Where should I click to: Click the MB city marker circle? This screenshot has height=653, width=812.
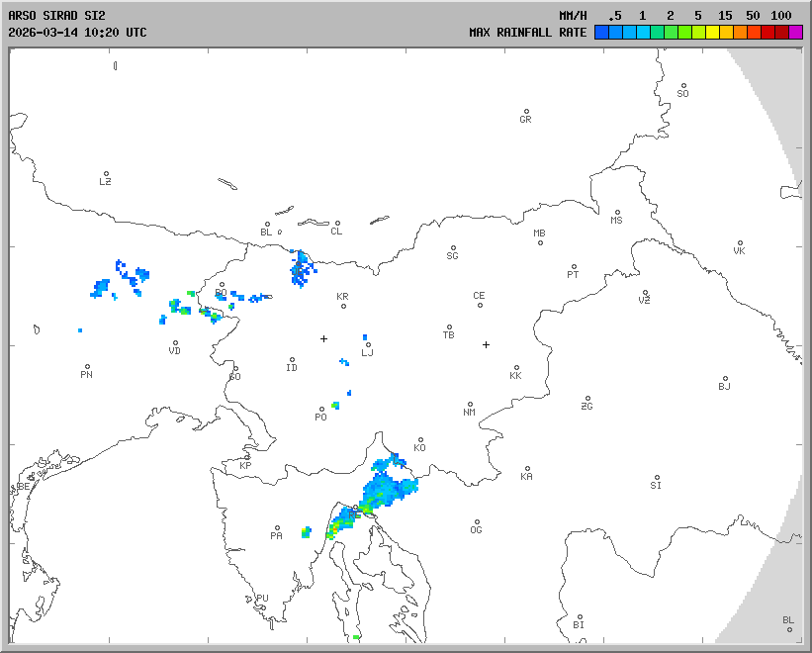(540, 242)
